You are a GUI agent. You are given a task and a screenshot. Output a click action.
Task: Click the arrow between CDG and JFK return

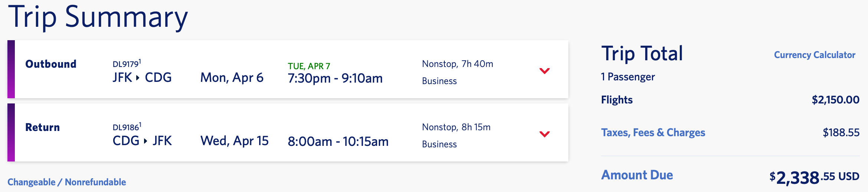point(146,141)
